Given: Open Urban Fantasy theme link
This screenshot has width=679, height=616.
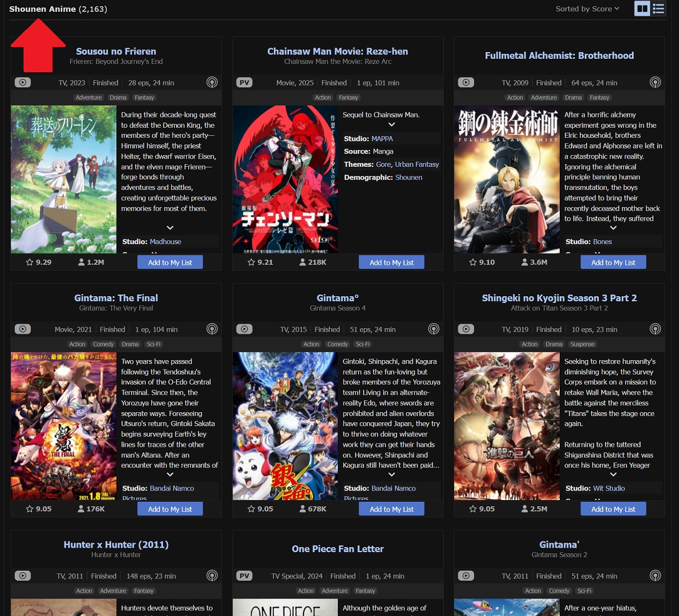Looking at the screenshot, I should [x=417, y=164].
